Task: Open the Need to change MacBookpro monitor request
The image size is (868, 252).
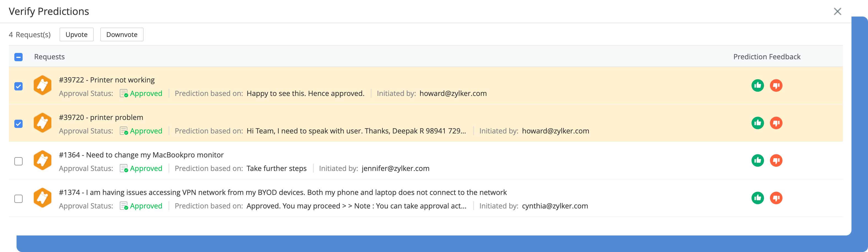Action: 141,155
